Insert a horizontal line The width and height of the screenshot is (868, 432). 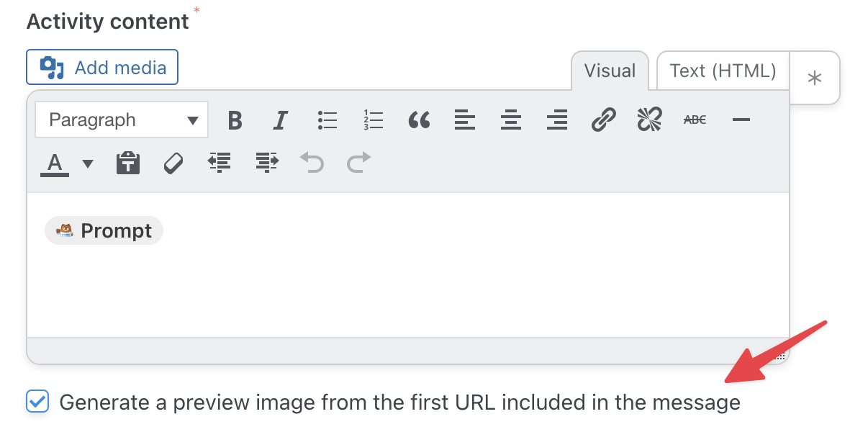click(x=741, y=120)
